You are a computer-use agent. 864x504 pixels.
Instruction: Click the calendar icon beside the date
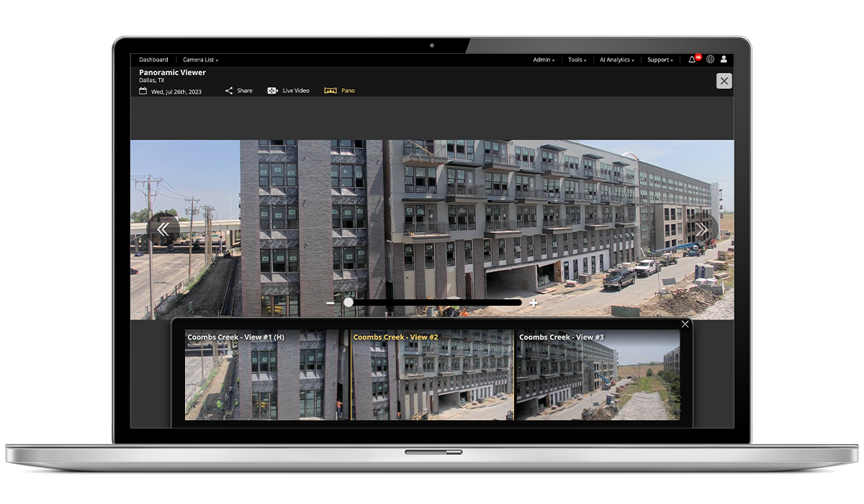[x=143, y=91]
